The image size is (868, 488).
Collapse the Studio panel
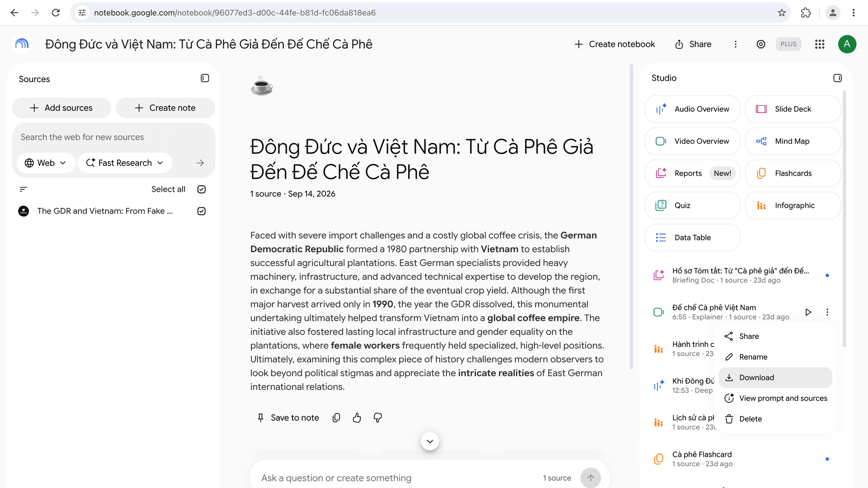tap(837, 78)
